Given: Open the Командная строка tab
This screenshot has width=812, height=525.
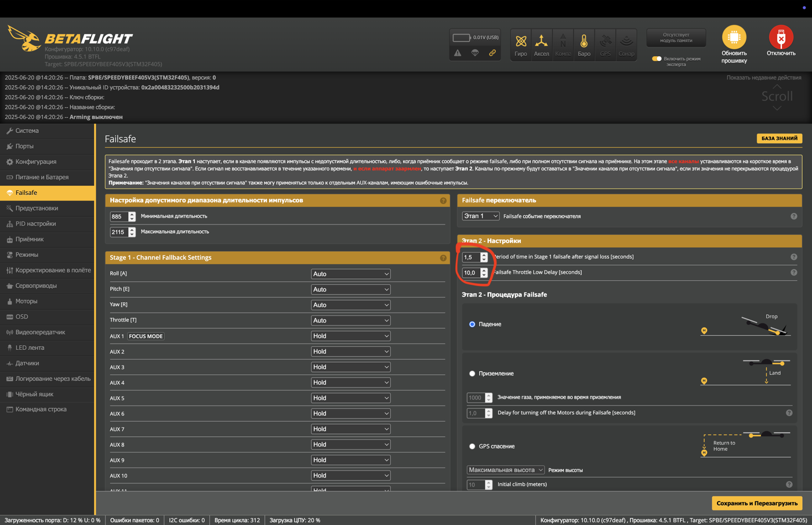Looking at the screenshot, I should 47,410.
